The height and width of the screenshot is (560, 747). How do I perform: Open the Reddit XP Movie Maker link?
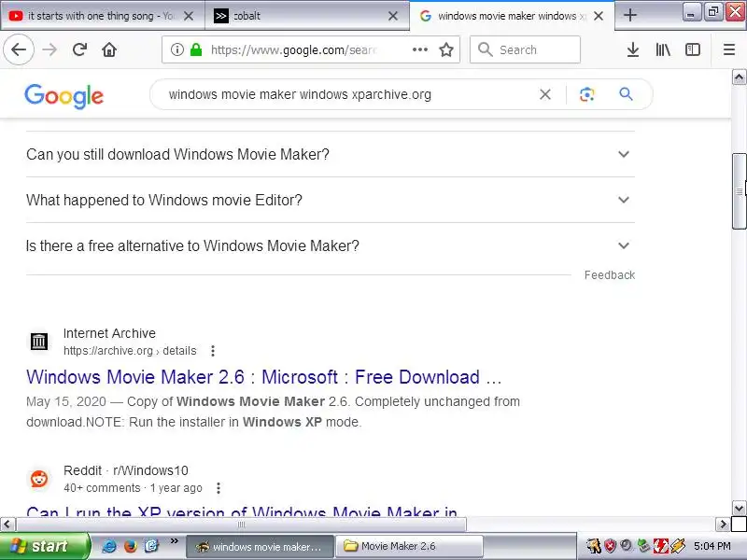[242, 511]
